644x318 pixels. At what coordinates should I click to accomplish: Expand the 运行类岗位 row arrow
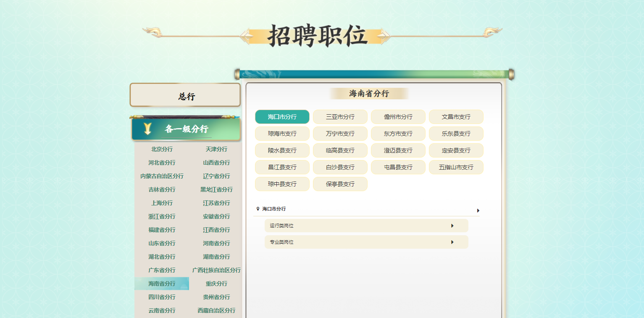[452, 226]
